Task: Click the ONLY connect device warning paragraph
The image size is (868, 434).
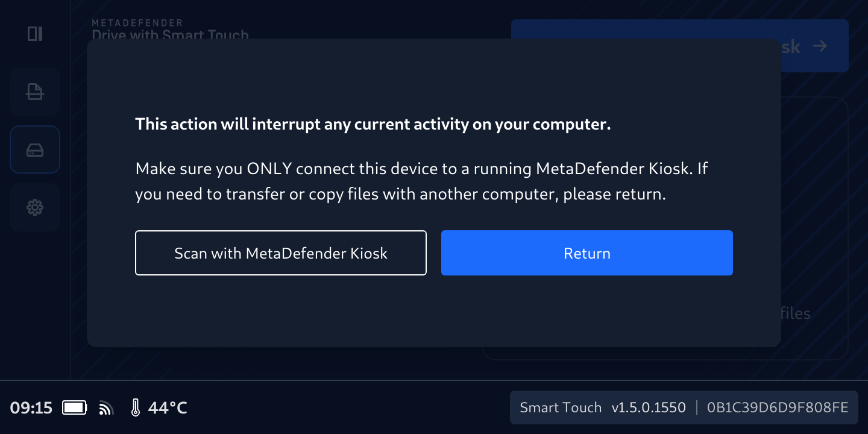Action: [x=421, y=181]
